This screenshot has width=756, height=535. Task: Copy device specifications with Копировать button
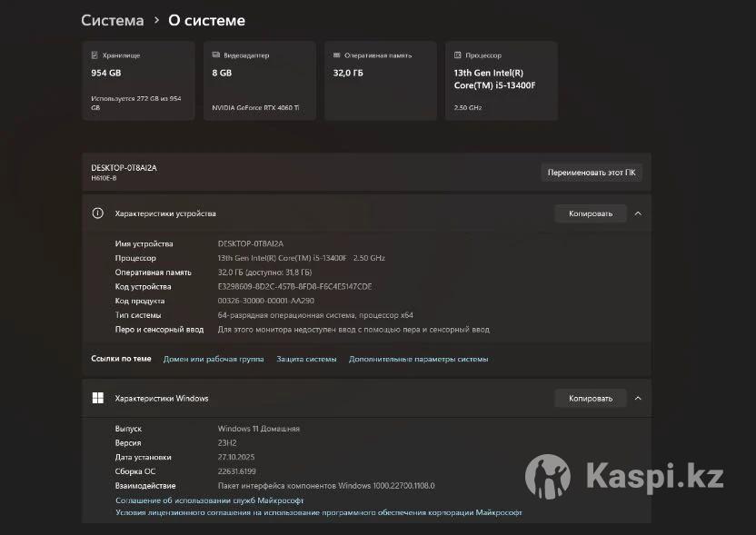[x=591, y=213]
